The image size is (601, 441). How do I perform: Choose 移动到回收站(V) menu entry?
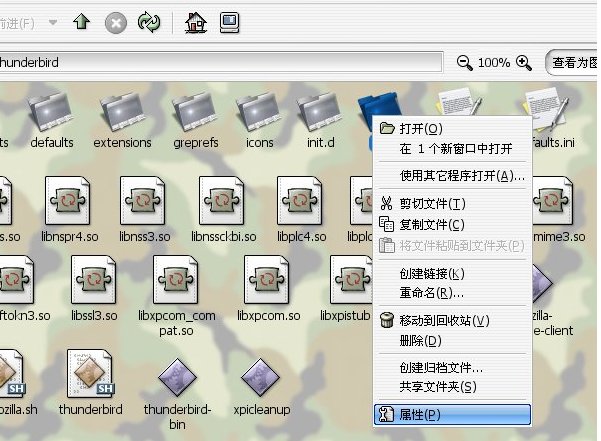pyautogui.click(x=452, y=320)
